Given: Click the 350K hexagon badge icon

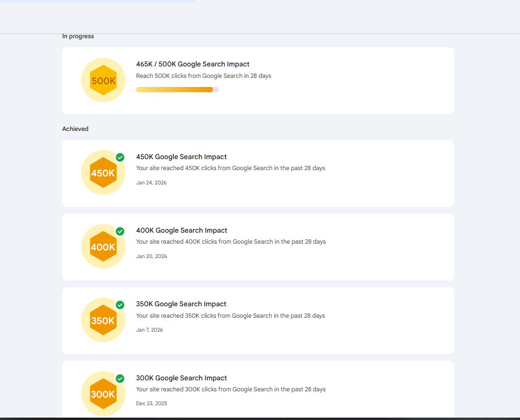Looking at the screenshot, I should (103, 320).
